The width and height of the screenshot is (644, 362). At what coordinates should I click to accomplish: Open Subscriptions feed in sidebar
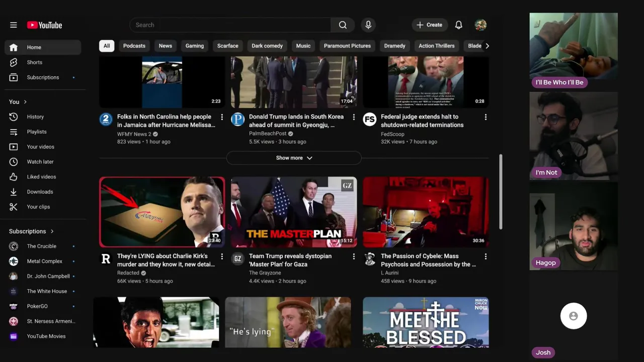(x=43, y=77)
